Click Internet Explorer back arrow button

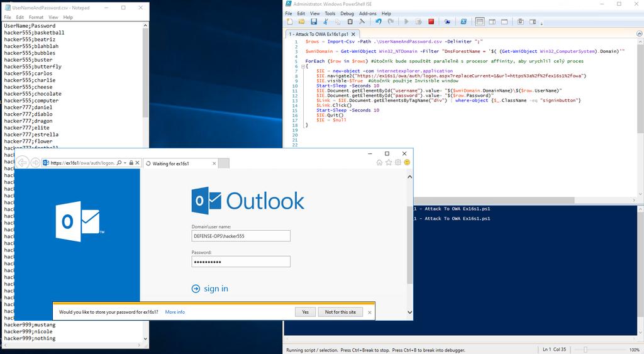point(23,163)
